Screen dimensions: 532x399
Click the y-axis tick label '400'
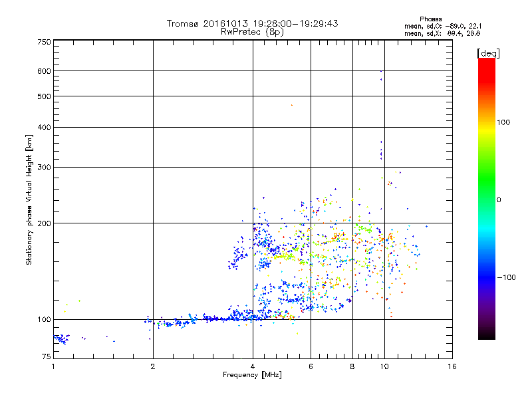pos(44,128)
